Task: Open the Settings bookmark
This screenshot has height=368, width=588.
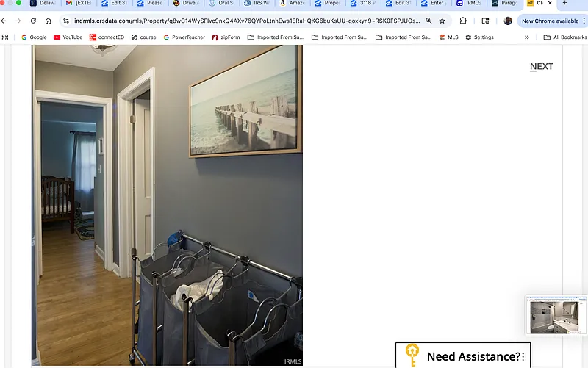Action: pos(479,37)
